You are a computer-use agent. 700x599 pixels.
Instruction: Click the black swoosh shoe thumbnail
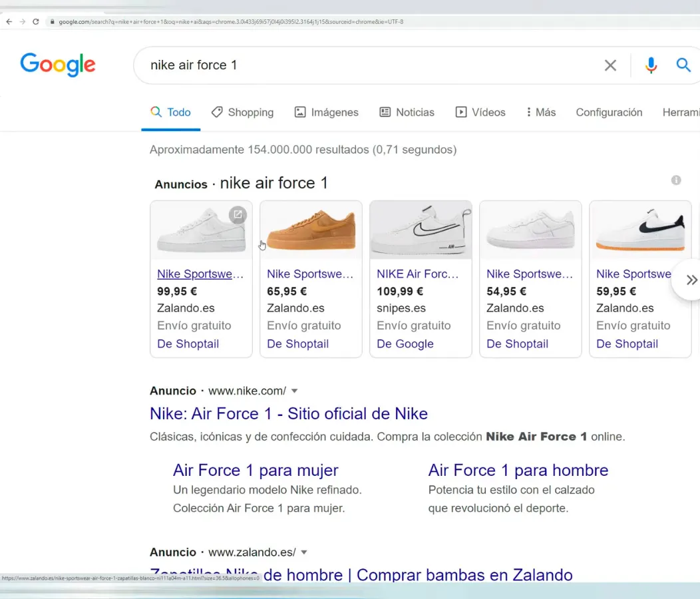(x=640, y=230)
